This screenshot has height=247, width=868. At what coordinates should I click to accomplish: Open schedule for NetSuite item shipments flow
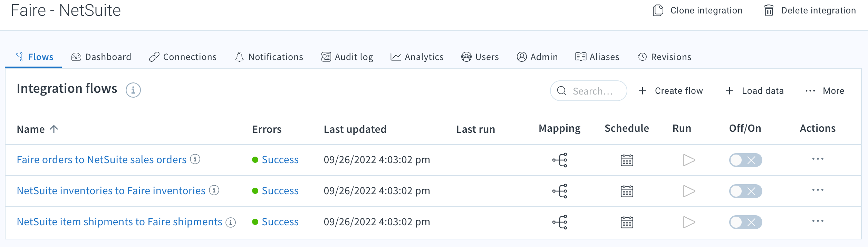click(x=627, y=222)
